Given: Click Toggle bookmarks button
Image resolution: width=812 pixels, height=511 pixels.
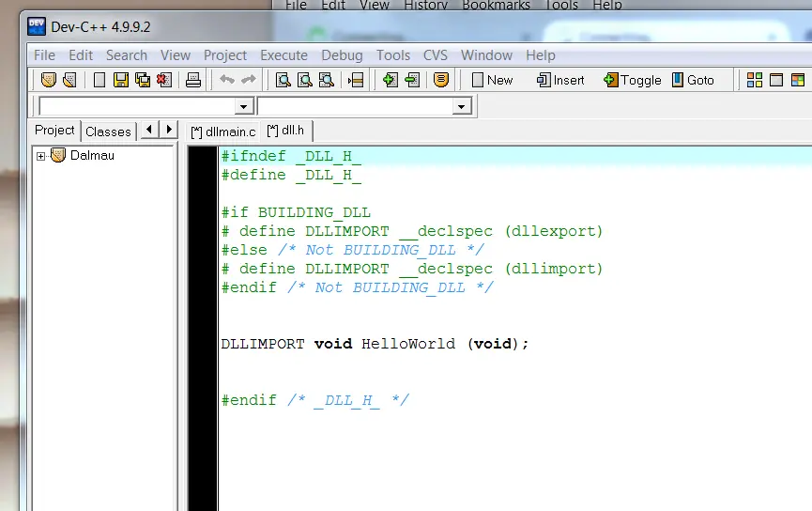Looking at the screenshot, I should [x=633, y=80].
